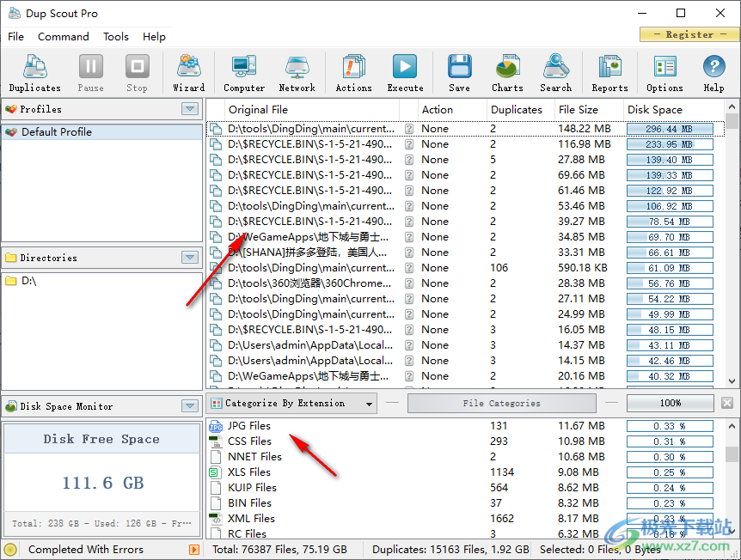Screen dimensions: 741x560
Task: Select the 360Chrome duplicate file row
Action: [465, 283]
